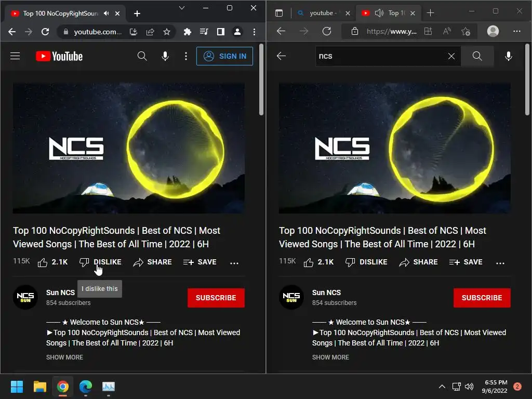This screenshot has width=532, height=399.
Task: Like the video in Chrome window
Action: tap(52, 262)
